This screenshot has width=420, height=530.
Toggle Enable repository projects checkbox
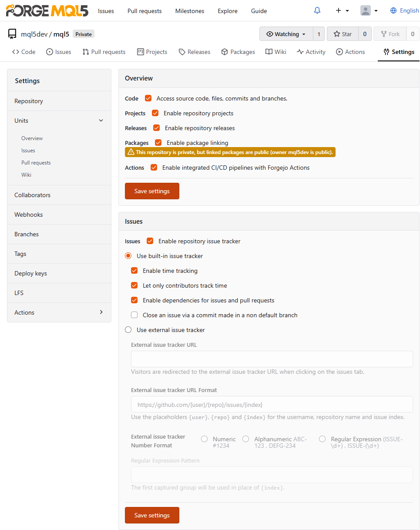tap(155, 113)
